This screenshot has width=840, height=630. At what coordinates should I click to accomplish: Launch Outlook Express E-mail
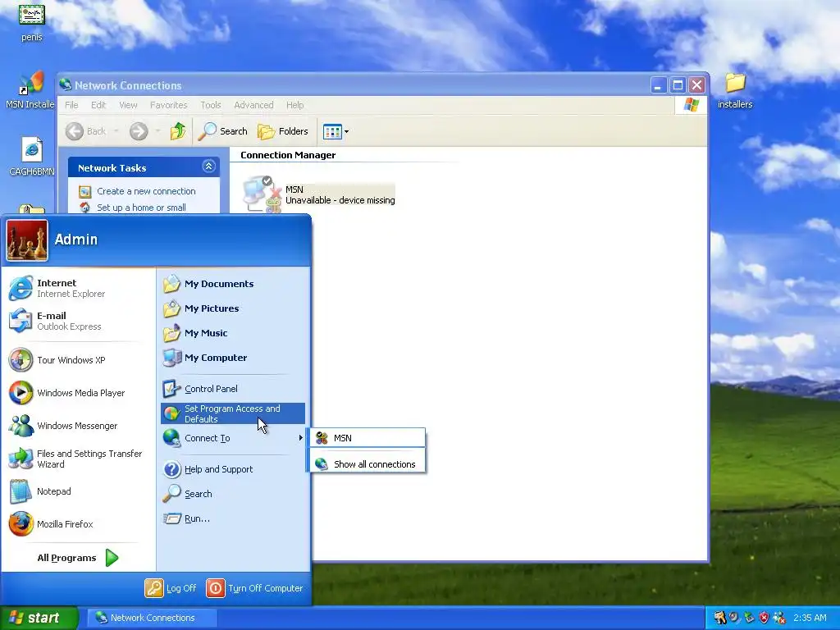78,321
